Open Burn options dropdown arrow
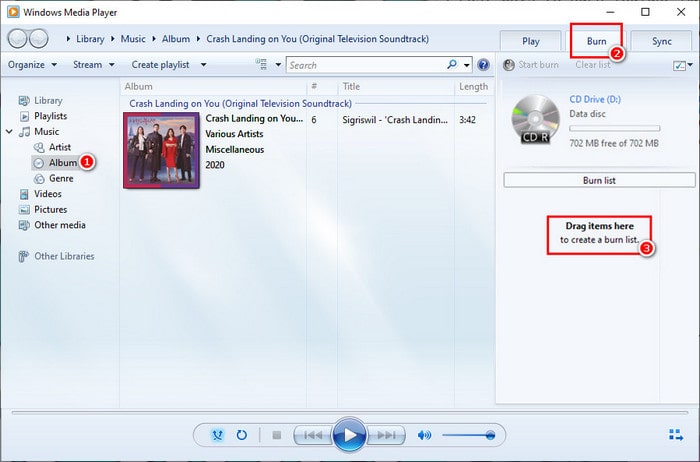The width and height of the screenshot is (700, 462). pos(690,65)
